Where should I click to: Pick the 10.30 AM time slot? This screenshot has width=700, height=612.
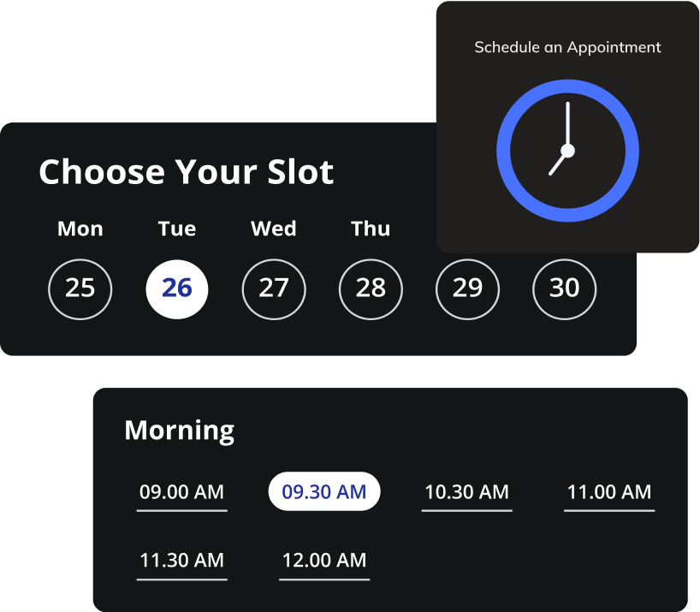(x=466, y=492)
